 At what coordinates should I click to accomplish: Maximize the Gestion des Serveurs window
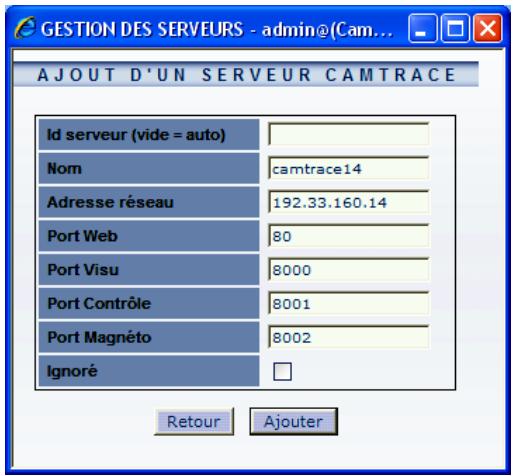pos(455,28)
